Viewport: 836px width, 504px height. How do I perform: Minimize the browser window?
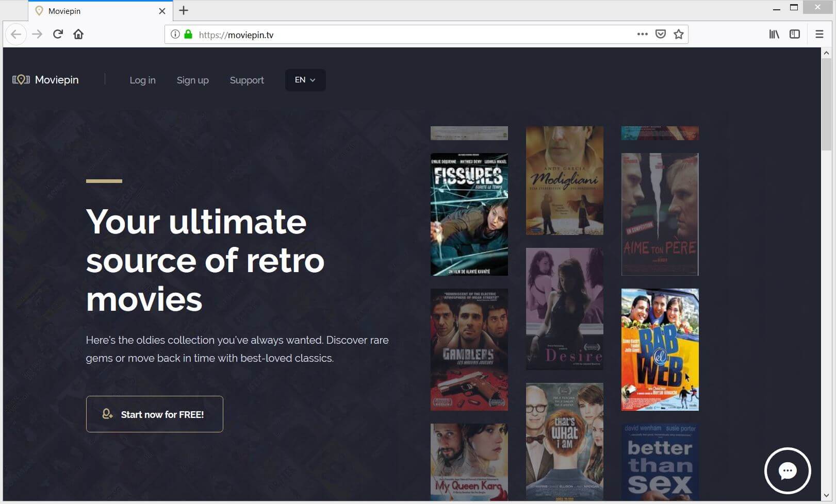click(777, 8)
